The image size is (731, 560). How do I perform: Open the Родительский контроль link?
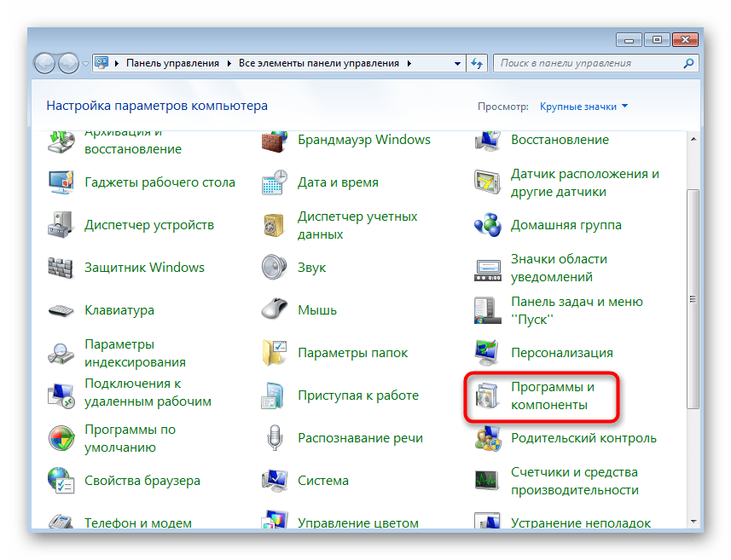(583, 438)
